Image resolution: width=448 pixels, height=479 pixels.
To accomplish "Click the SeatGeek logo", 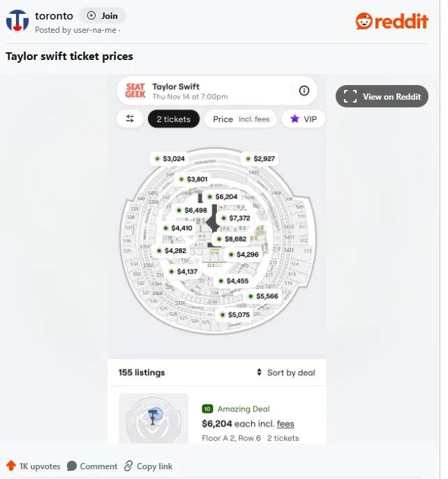I will point(135,91).
